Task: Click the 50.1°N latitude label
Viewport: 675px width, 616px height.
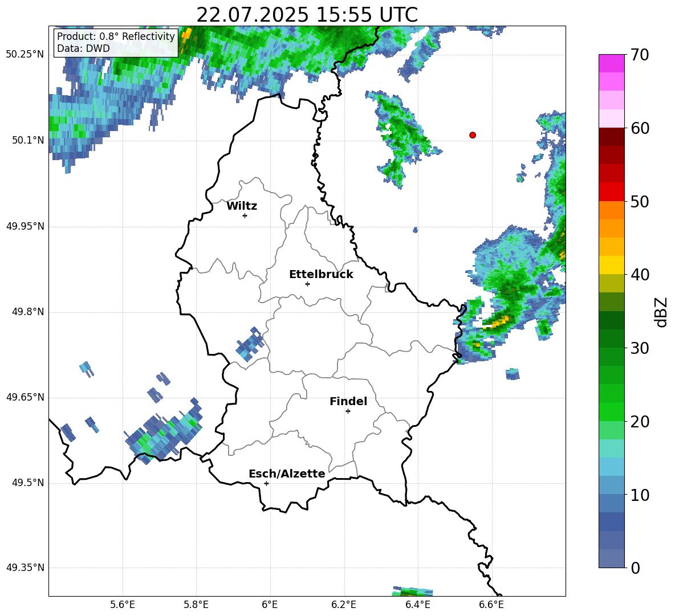Action: point(28,140)
